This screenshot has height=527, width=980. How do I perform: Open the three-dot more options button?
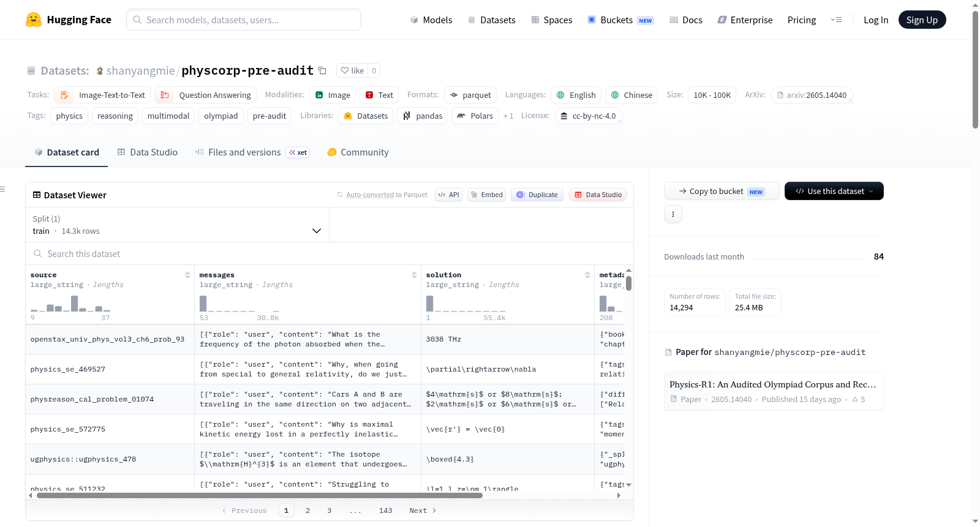[673, 214]
